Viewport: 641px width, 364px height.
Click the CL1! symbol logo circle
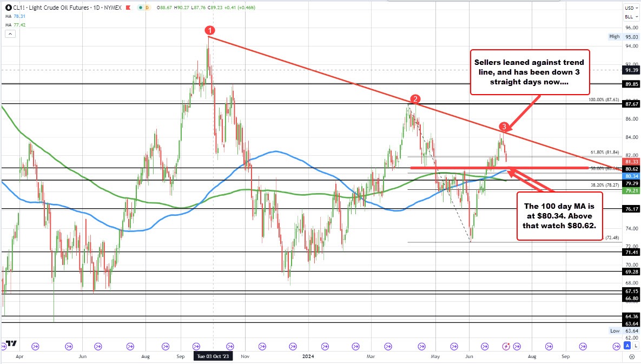[8, 8]
